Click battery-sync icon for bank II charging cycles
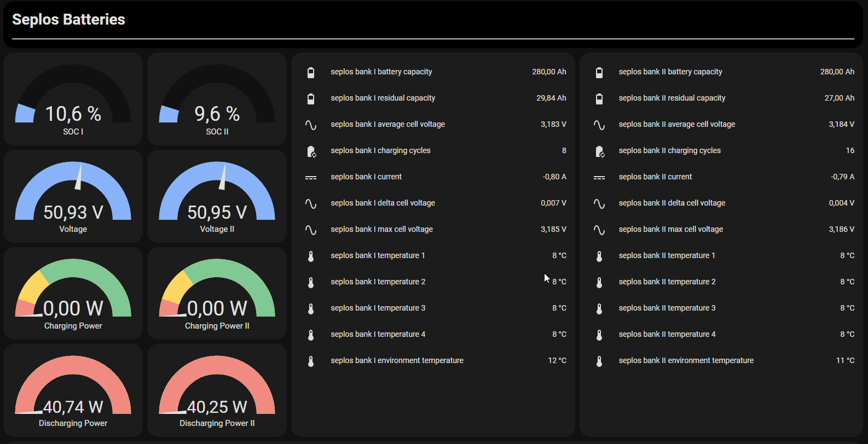Image resolution: width=868 pixels, height=444 pixels. coord(599,151)
